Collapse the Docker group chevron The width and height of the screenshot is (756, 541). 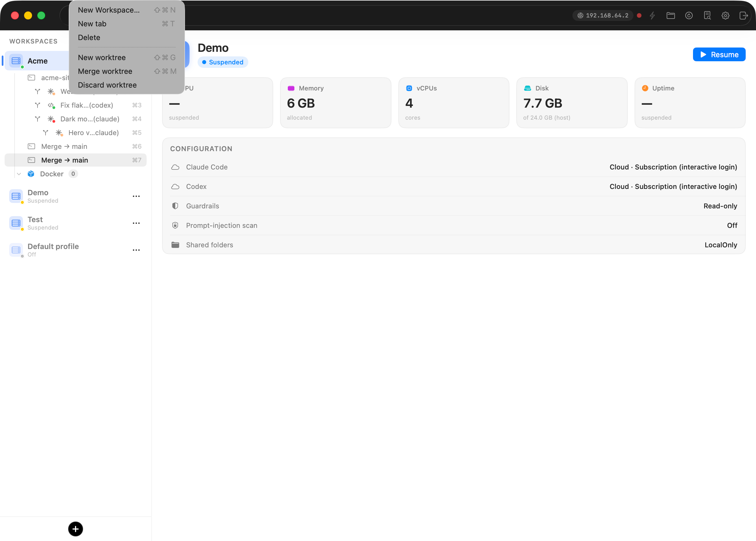tap(19, 174)
